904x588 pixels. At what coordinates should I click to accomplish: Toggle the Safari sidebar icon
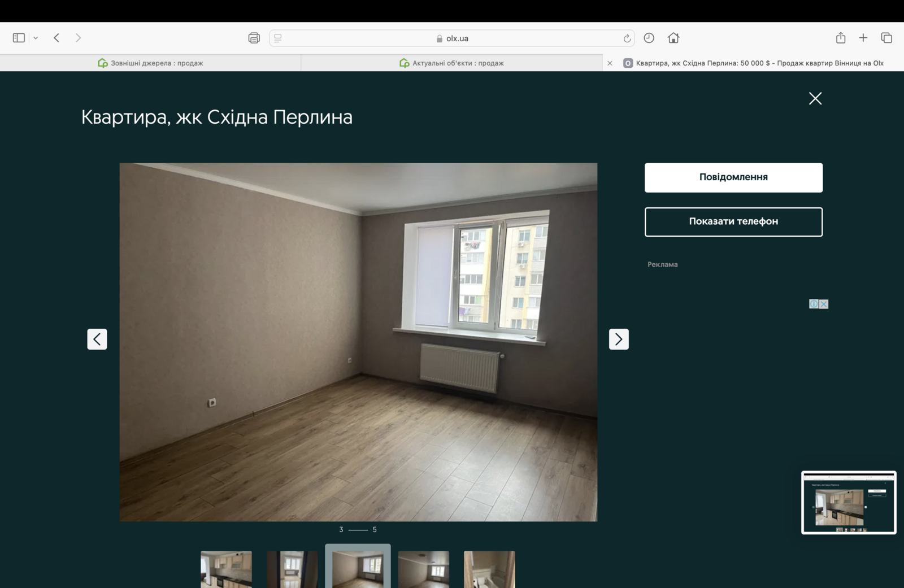pos(19,38)
